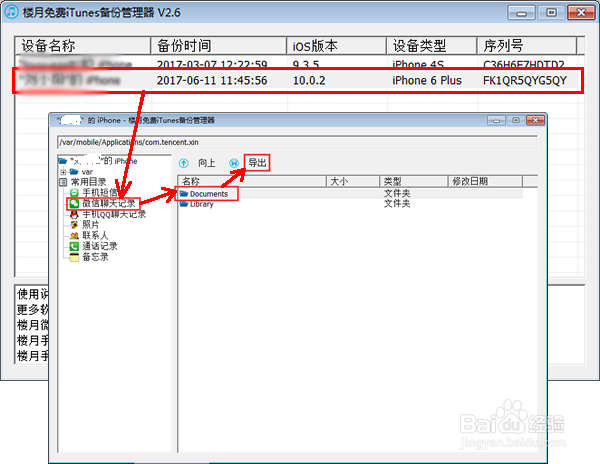This screenshot has height=464, width=600.
Task: Maximize the iPhone browser window
Action: (516, 120)
